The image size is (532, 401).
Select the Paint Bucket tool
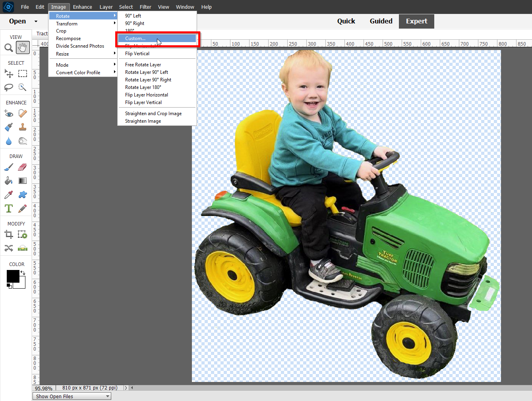pos(8,181)
